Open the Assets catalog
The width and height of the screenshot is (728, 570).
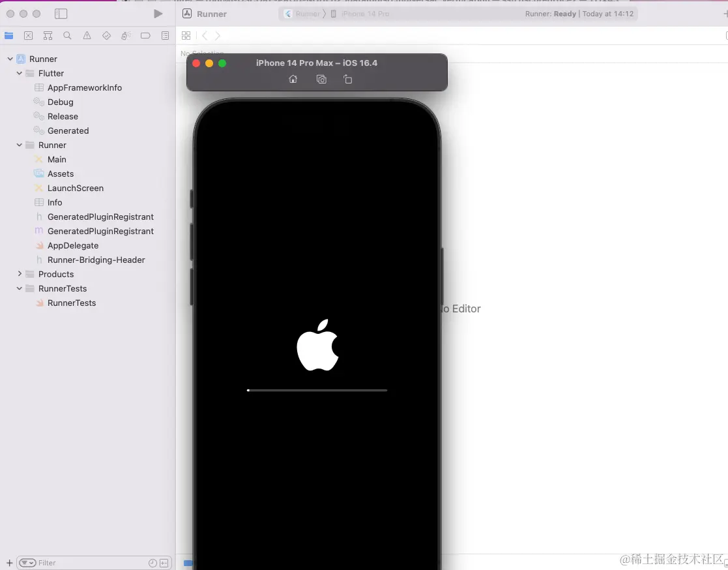61,173
